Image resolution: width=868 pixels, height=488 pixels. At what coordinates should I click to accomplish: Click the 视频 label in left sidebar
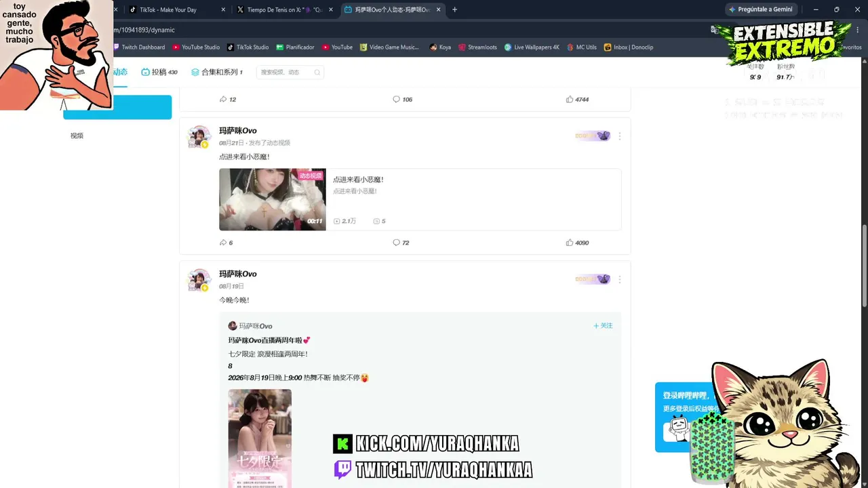tap(77, 136)
